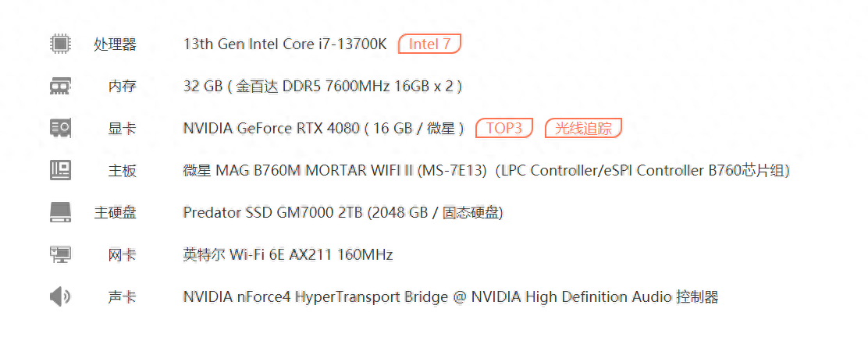Click the network card monitor icon
This screenshot has height=337, width=868.
(x=60, y=254)
